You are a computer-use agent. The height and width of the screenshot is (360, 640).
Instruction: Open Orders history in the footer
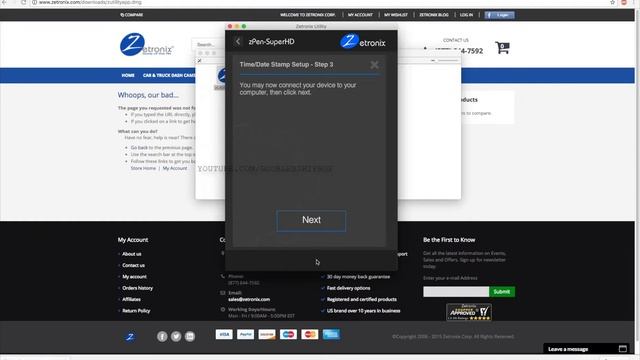click(x=138, y=288)
